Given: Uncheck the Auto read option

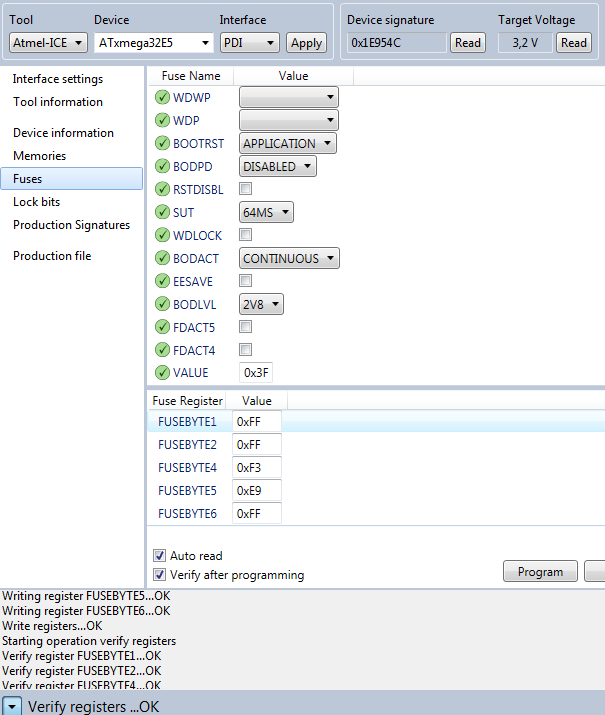Looking at the screenshot, I should pyautogui.click(x=159, y=555).
